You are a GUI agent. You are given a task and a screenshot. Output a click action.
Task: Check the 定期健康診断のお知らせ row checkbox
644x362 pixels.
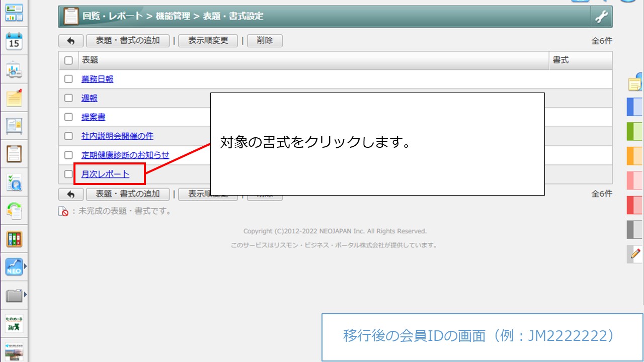click(68, 155)
